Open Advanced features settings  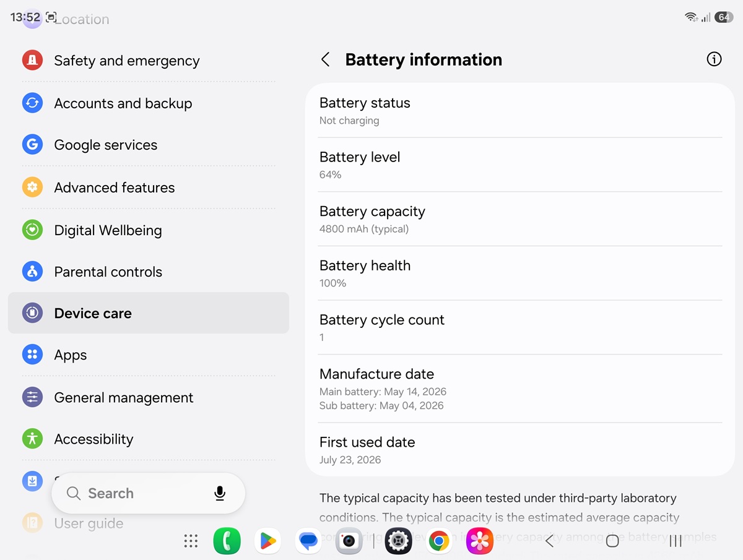pos(149,187)
